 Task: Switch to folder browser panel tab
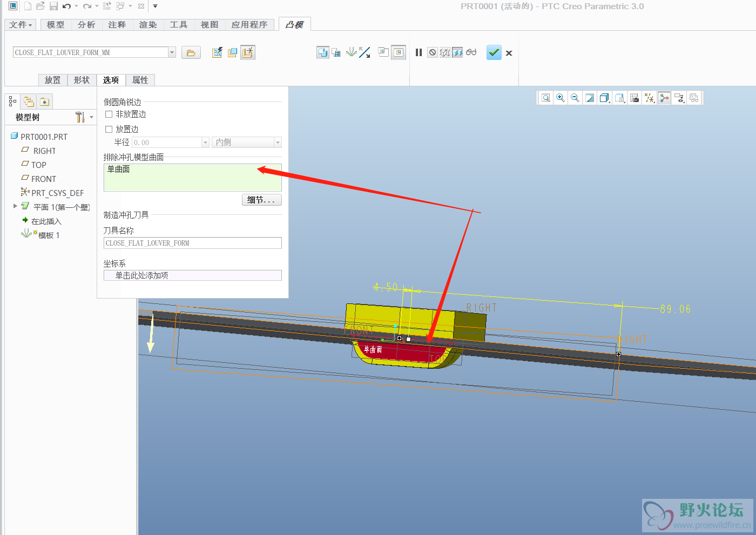pyautogui.click(x=29, y=101)
